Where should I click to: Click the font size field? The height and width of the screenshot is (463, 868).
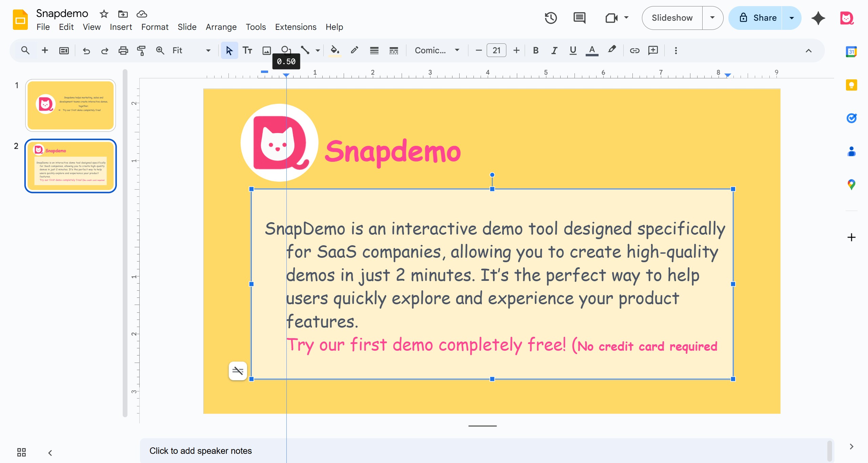pyautogui.click(x=497, y=51)
